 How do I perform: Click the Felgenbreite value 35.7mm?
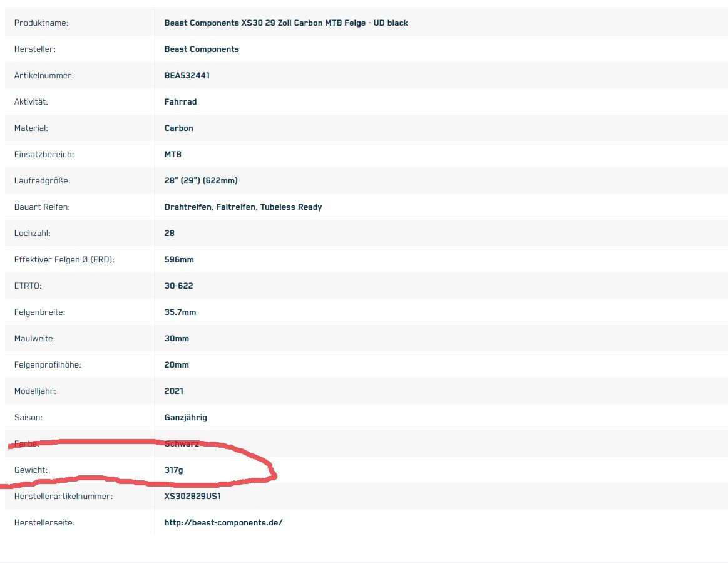point(180,312)
